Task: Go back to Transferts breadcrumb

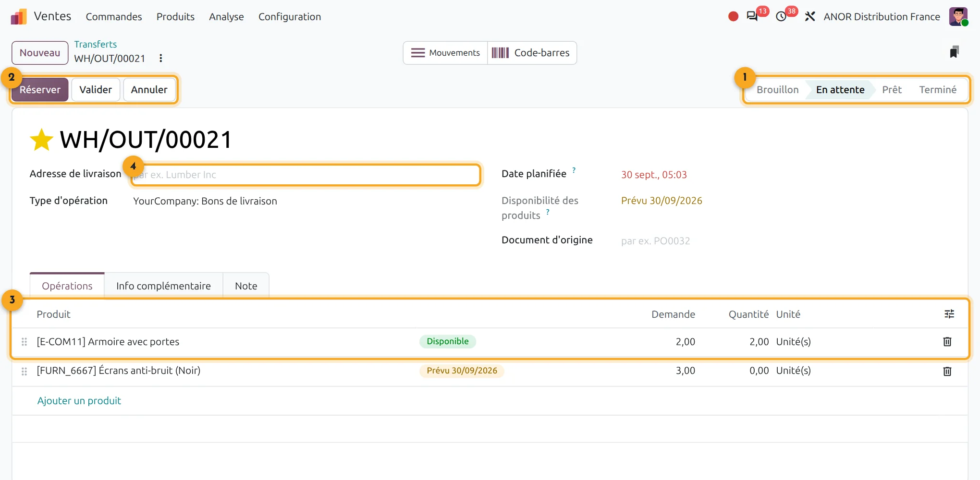Action: (x=96, y=44)
